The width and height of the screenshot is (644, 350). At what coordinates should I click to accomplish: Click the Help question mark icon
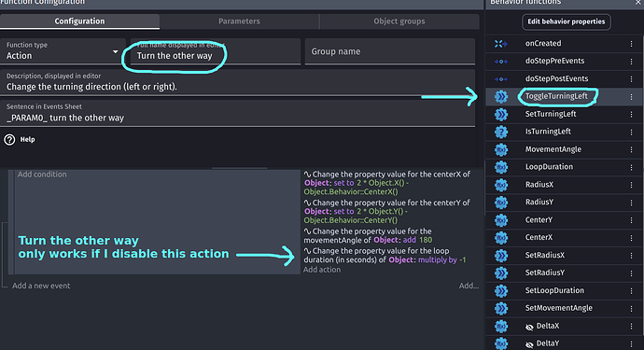[9, 140]
